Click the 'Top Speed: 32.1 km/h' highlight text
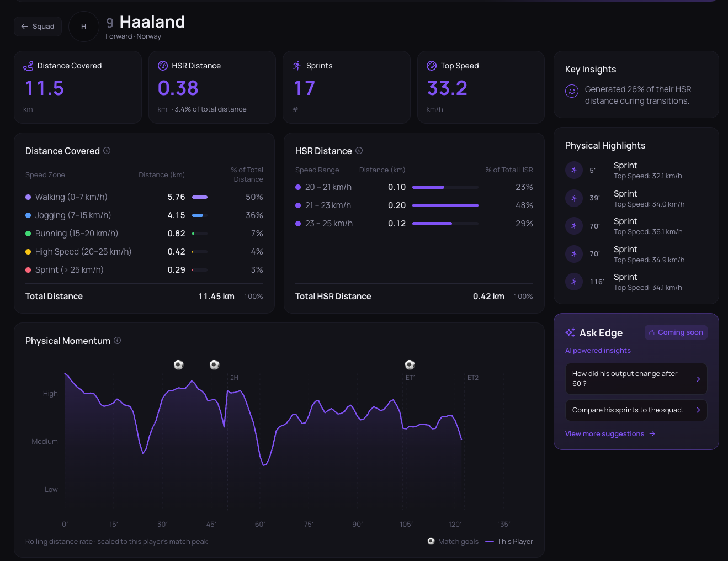This screenshot has height=561, width=728. point(648,176)
